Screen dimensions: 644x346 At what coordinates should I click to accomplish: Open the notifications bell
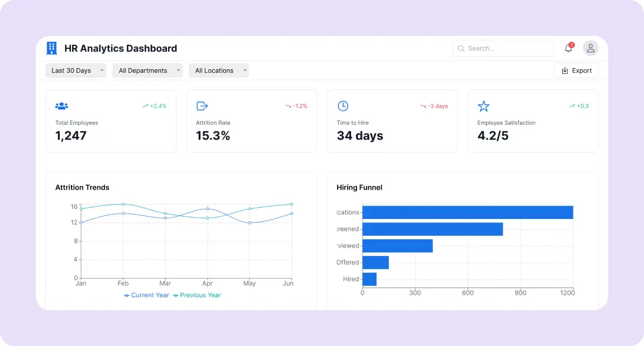(x=568, y=48)
